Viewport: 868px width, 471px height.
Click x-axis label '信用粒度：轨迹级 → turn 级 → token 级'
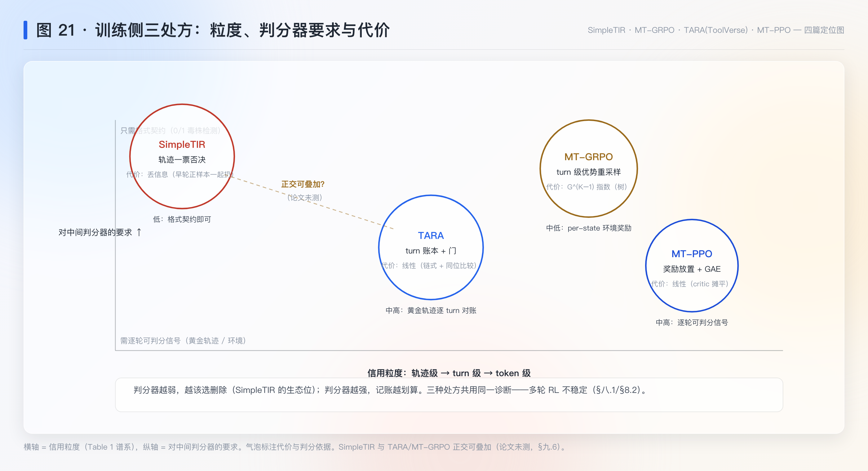click(x=449, y=373)
